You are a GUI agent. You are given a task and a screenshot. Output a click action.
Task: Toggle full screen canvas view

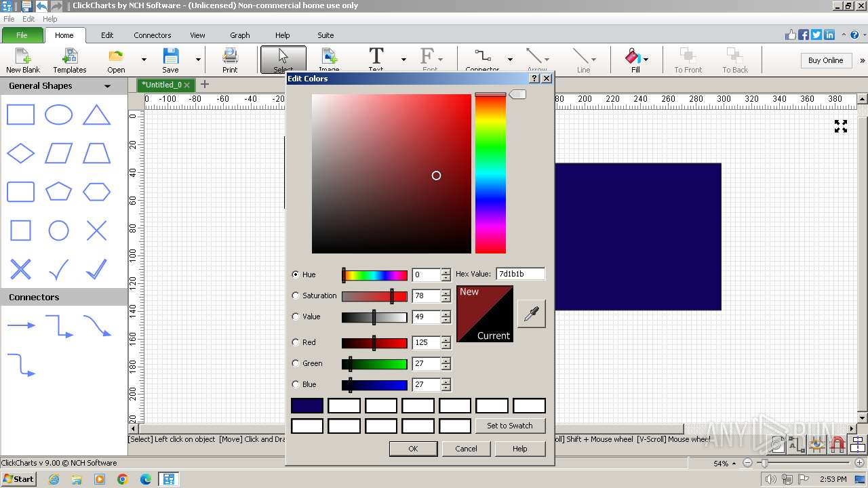pos(841,126)
